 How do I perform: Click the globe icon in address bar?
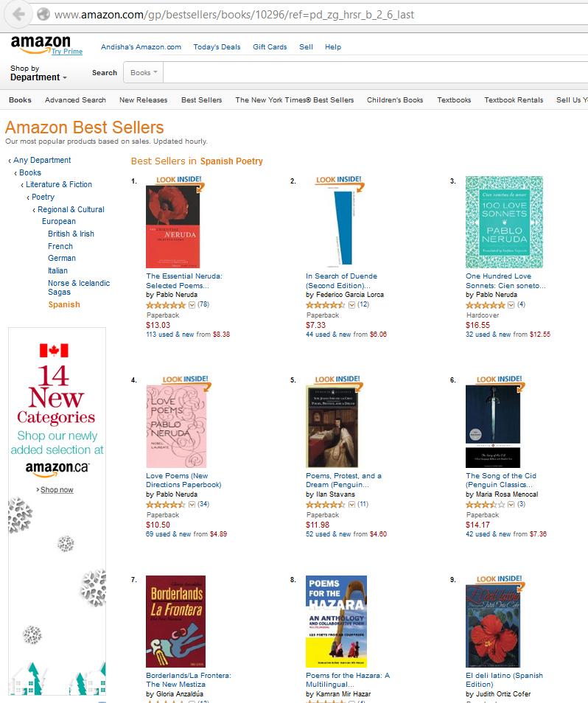tap(43, 14)
